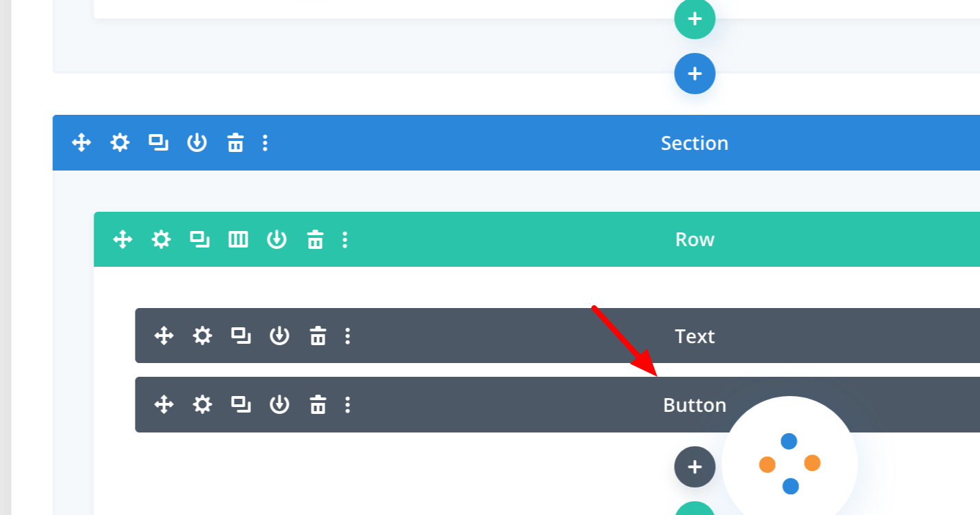Screen dimensions: 980x515
Task: Add new module with dark plus button
Action: pos(695,467)
